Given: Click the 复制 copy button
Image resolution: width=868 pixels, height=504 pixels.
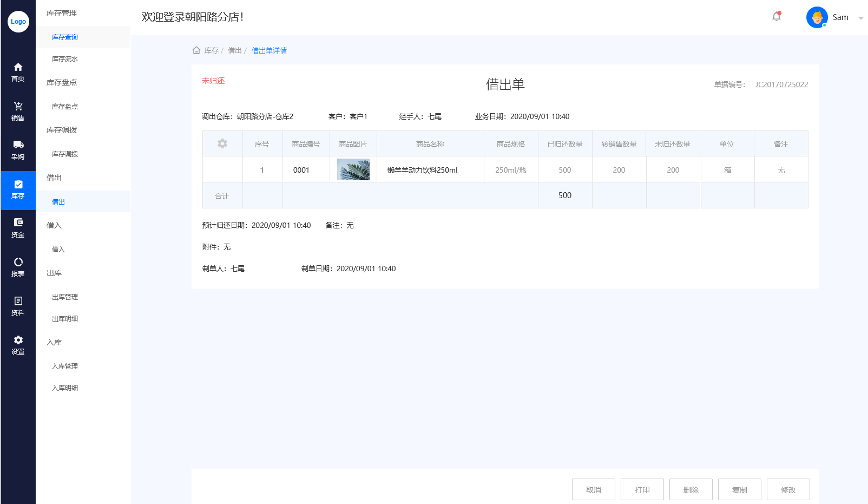Looking at the screenshot, I should click(x=740, y=489).
